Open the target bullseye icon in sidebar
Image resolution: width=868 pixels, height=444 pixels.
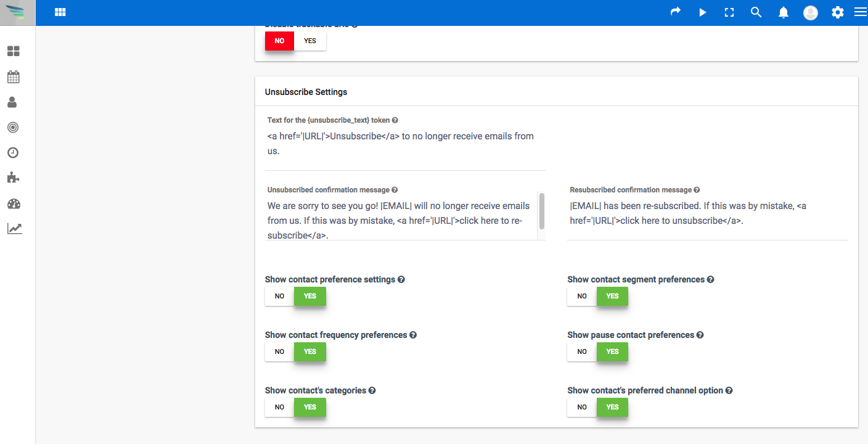click(x=13, y=128)
